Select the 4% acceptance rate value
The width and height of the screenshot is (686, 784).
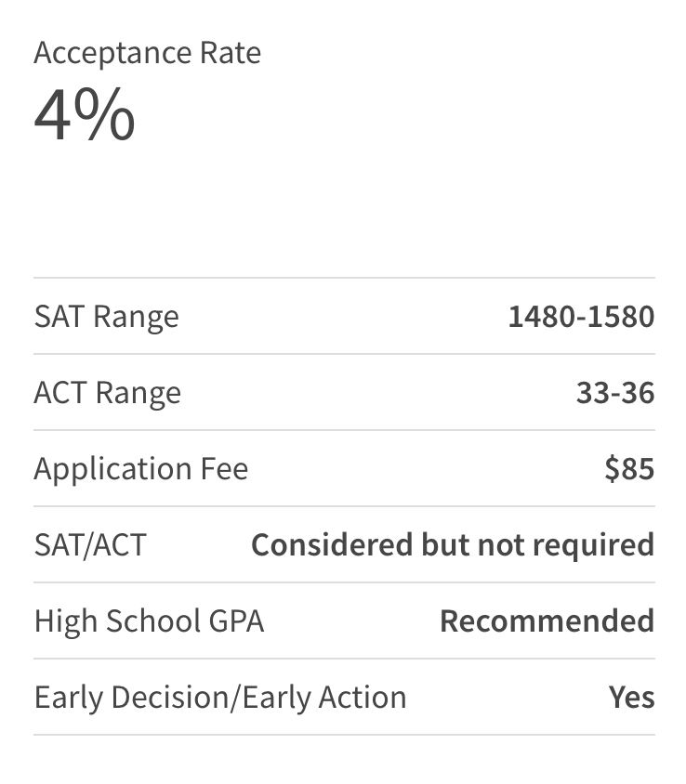(x=85, y=116)
